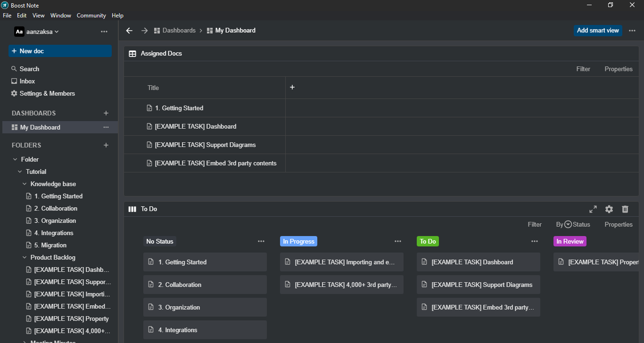Open [EXAMPLE TASK] Dashboard kanban card
The height and width of the screenshot is (343, 644).
(x=479, y=262)
